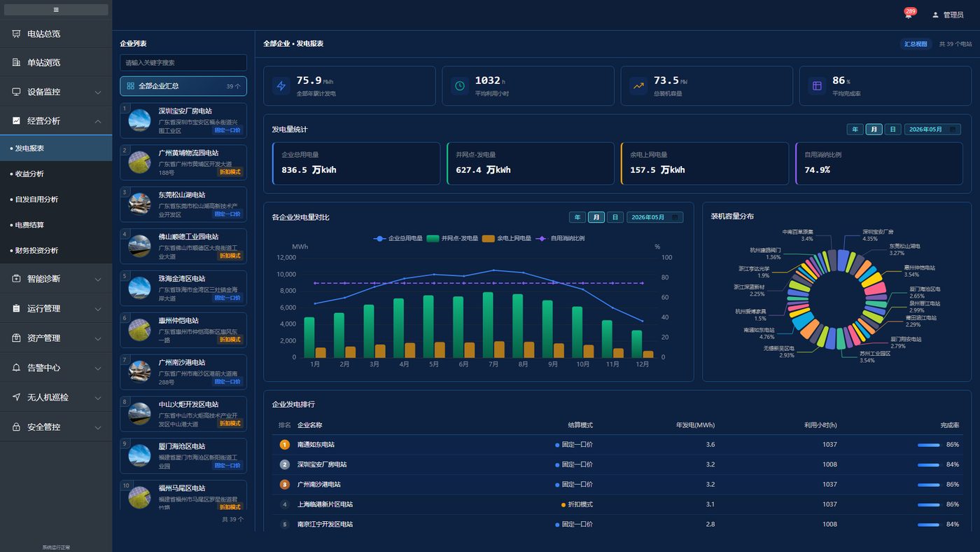Open the 电费结算 menu item
The height and width of the screenshot is (552, 980).
pyautogui.click(x=56, y=225)
